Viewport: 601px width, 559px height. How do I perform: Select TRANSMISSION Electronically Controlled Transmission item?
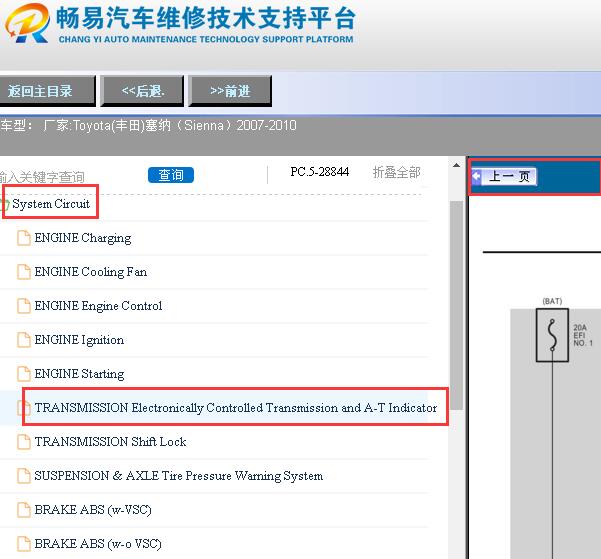click(x=235, y=408)
